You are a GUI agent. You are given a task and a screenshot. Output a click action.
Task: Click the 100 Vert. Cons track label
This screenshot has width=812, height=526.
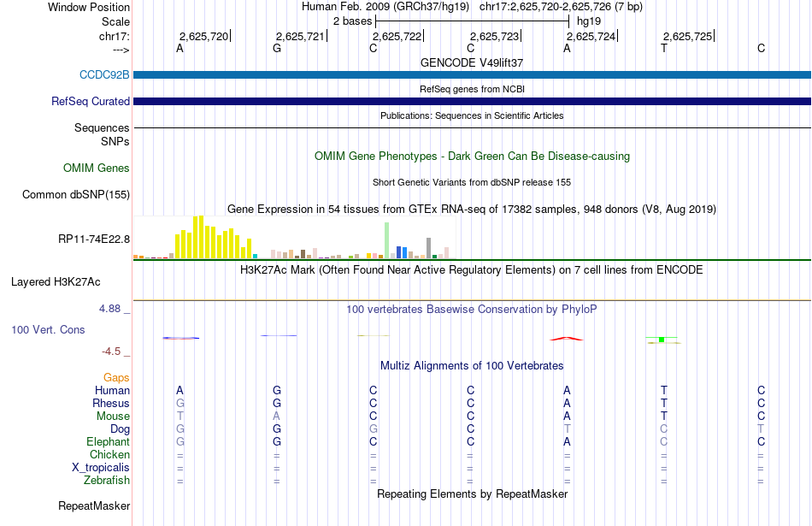[x=48, y=329]
